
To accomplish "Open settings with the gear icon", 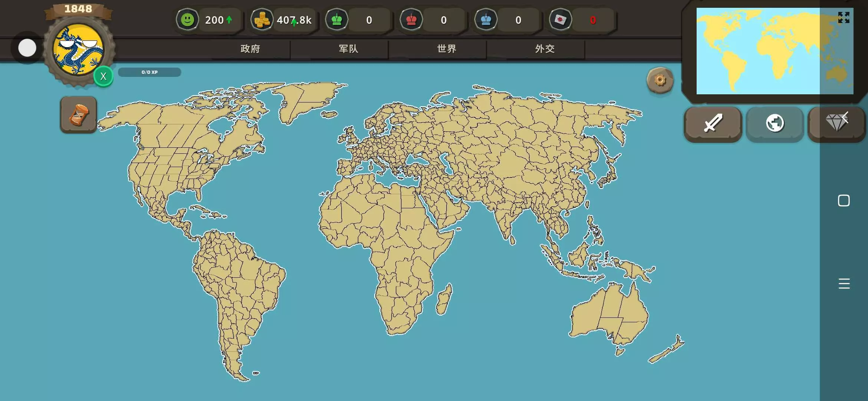I will [x=660, y=80].
